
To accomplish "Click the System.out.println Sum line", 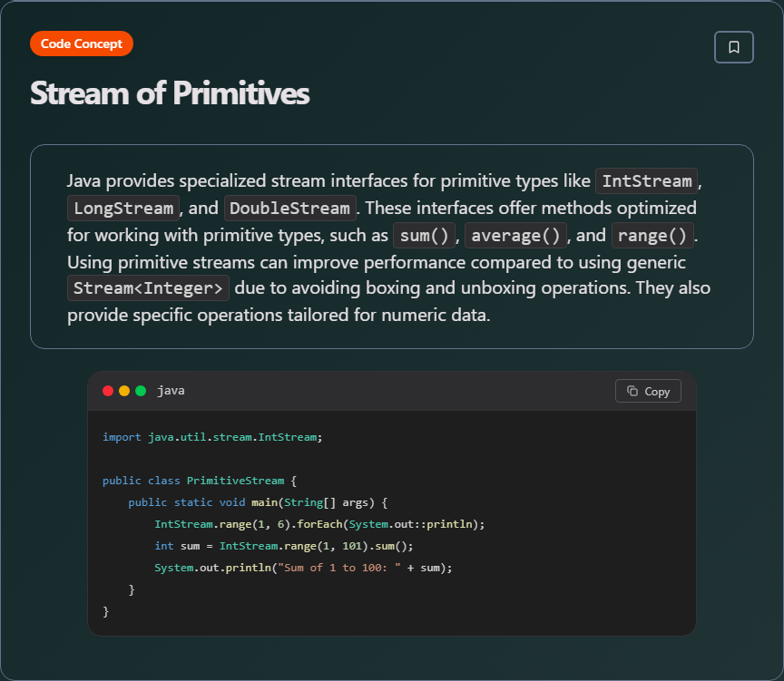I will point(303,568).
